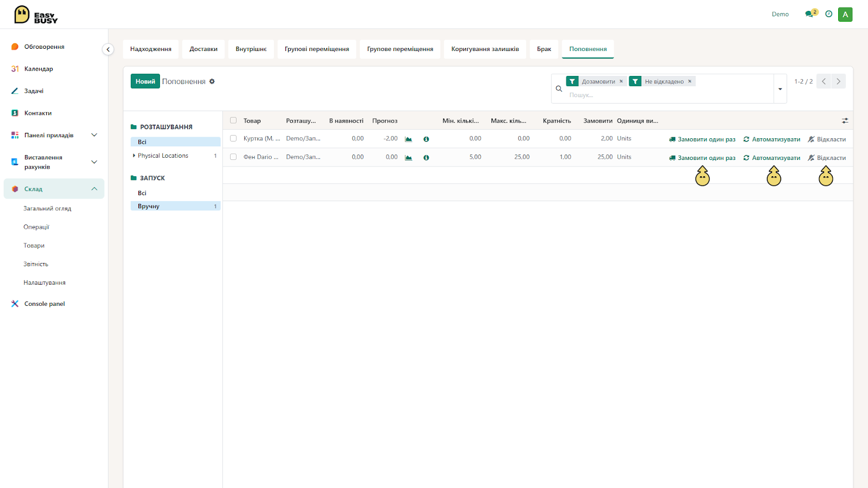
Task: Tick the checkbox for Куртка row
Action: pos(233,138)
